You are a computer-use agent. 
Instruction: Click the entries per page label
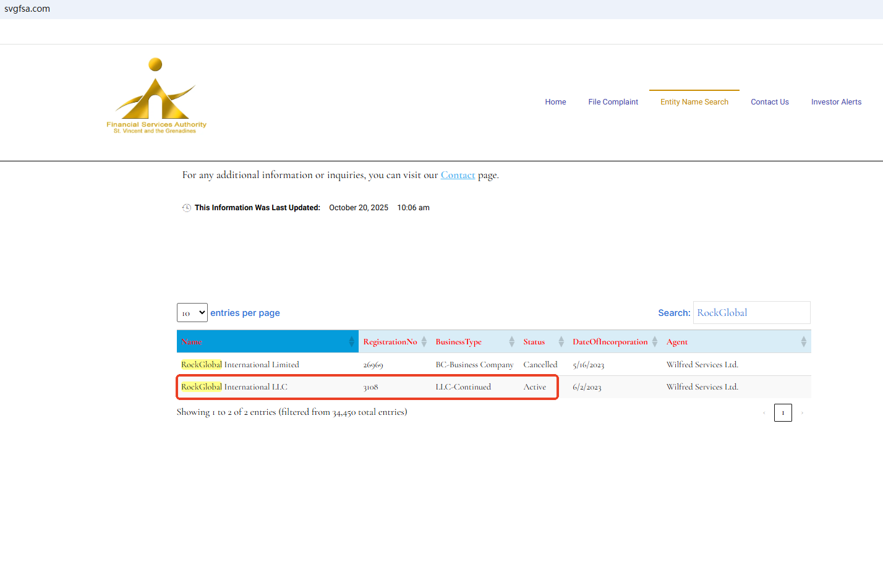pyautogui.click(x=245, y=313)
